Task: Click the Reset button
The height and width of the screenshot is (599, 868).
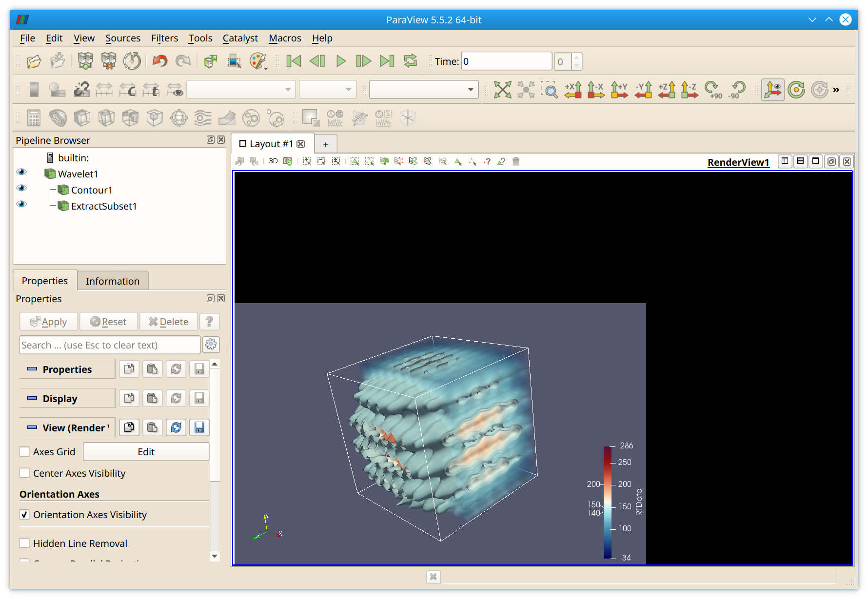Action: tap(109, 322)
